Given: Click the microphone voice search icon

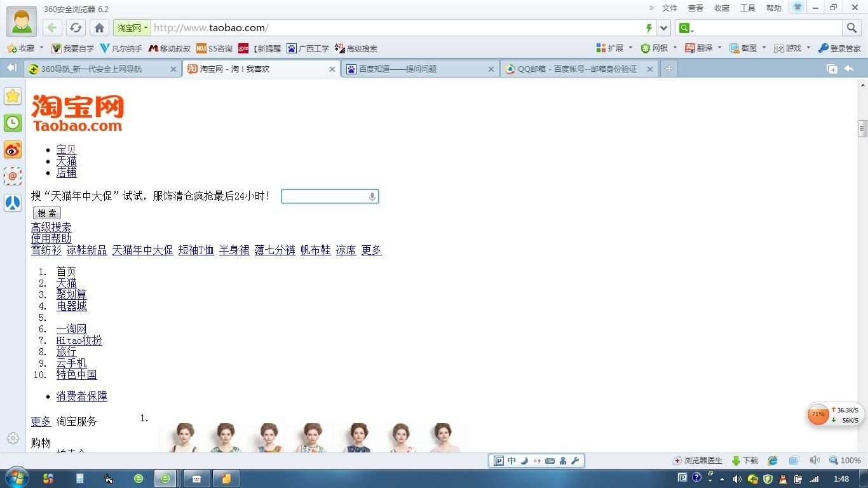Looking at the screenshot, I should [372, 197].
